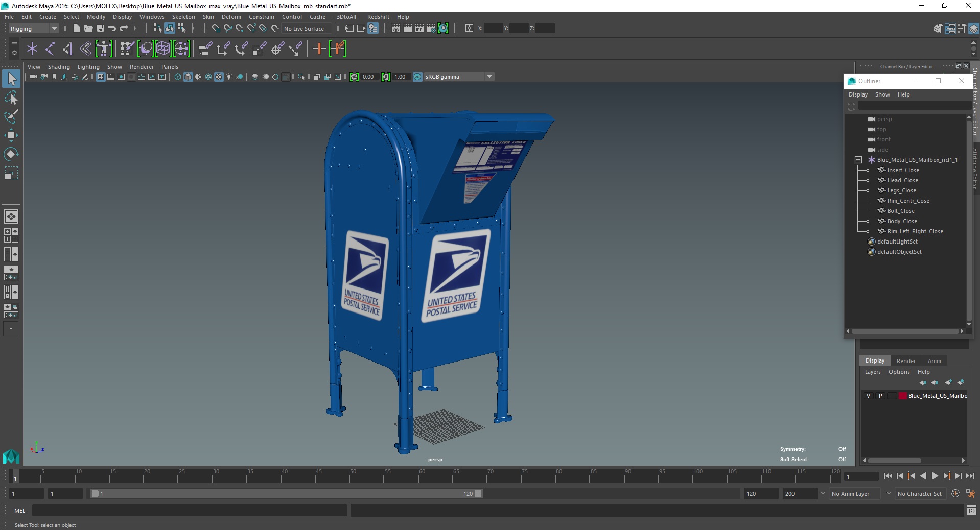Select the arrow Select tool in toolbox
Image resolution: width=980 pixels, height=530 pixels.
pyautogui.click(x=11, y=79)
